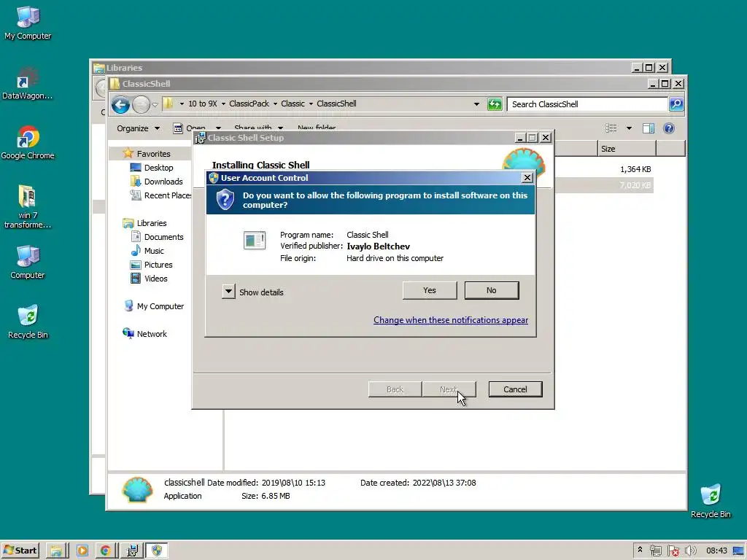747x560 pixels.
Task: Open the win 7 transformer archive icon
Action: tap(28, 206)
